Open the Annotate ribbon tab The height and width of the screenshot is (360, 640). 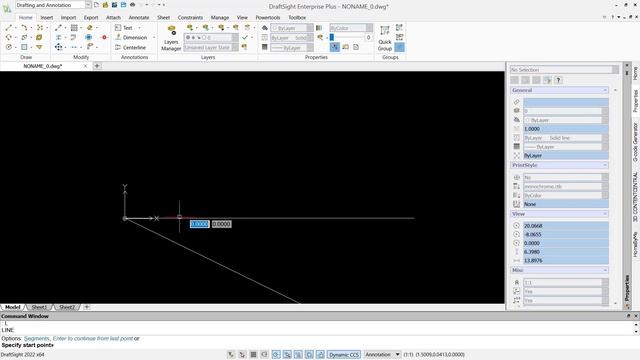139,18
